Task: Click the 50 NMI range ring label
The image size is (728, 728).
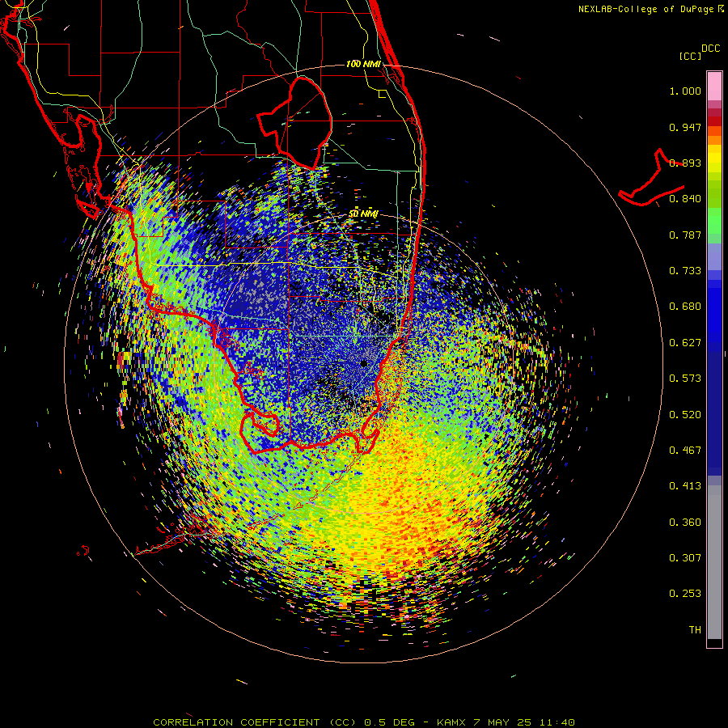Action: (x=363, y=214)
